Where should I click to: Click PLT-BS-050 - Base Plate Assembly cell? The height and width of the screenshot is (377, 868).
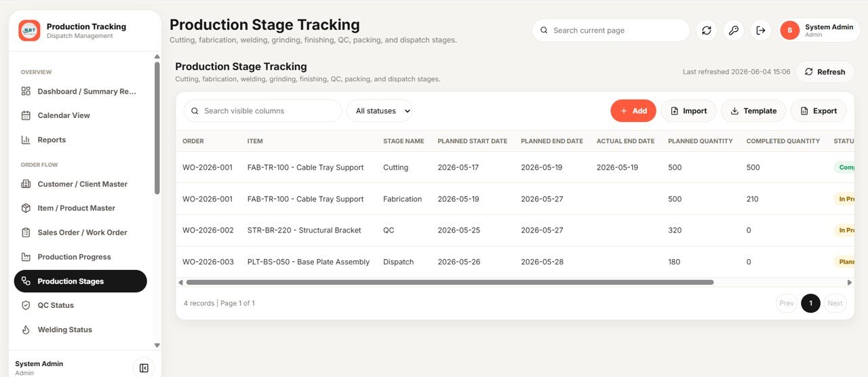(x=309, y=262)
